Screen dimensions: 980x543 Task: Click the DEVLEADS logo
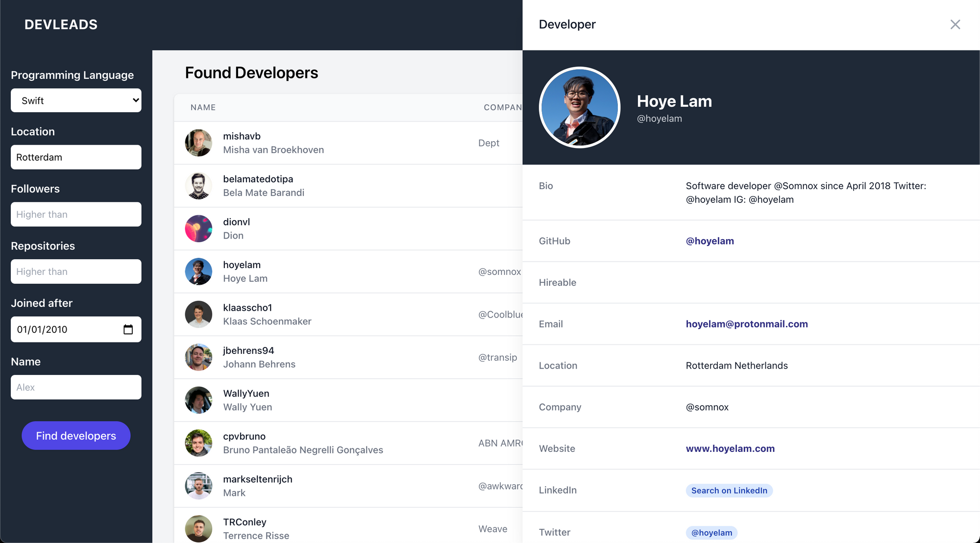click(x=61, y=25)
